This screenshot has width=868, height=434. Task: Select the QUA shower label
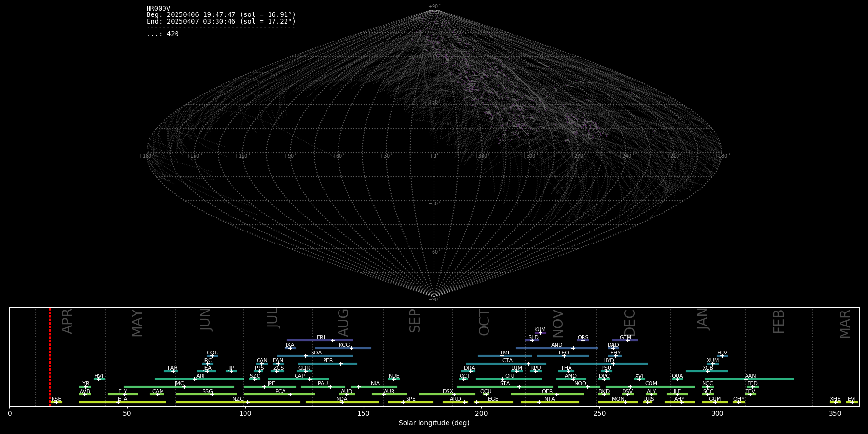point(677,376)
